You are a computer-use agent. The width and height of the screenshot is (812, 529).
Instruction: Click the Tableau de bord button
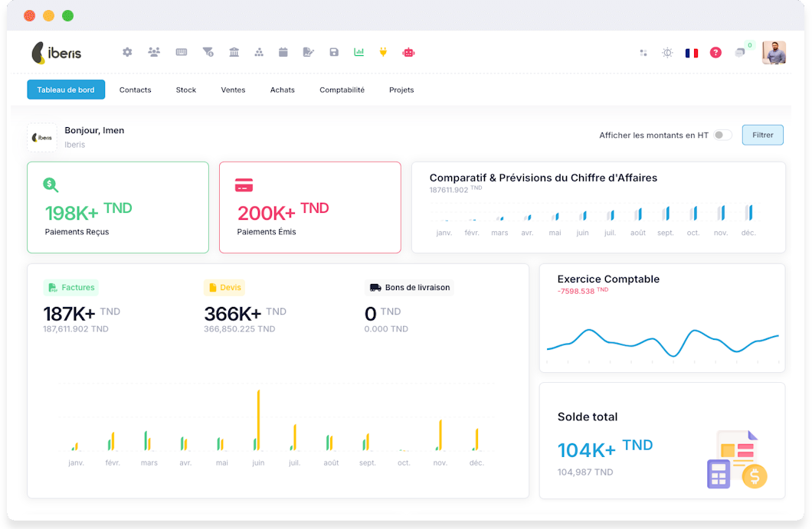66,90
